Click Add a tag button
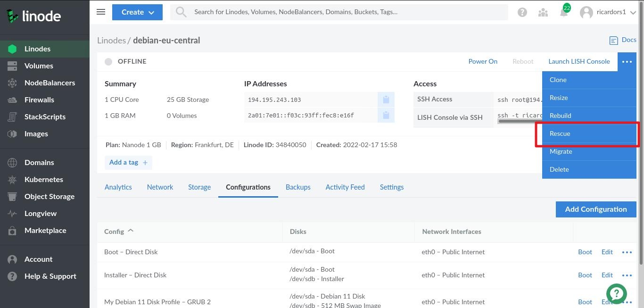 (x=128, y=162)
